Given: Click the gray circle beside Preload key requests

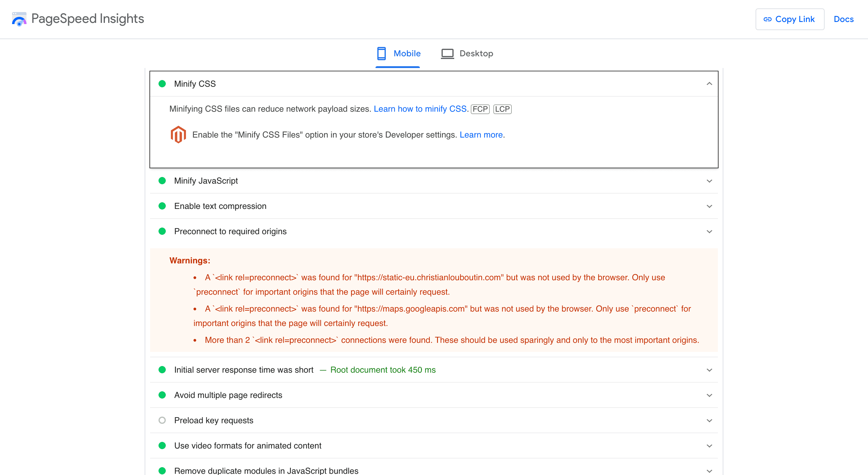Looking at the screenshot, I should pyautogui.click(x=162, y=420).
